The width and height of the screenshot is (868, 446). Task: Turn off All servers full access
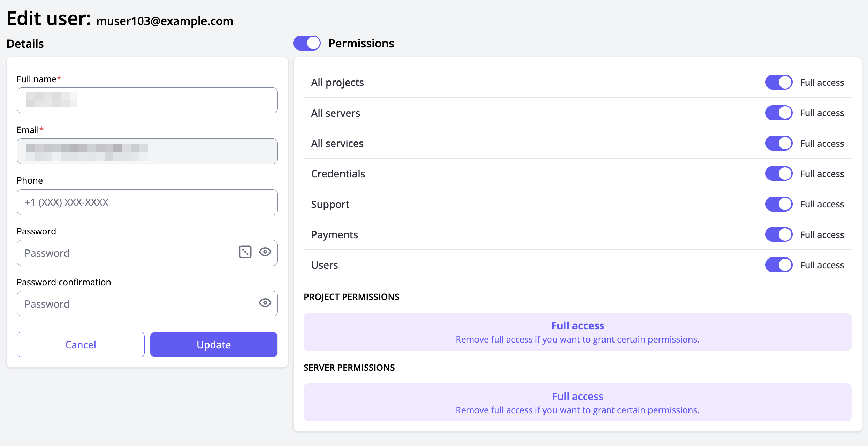point(778,113)
